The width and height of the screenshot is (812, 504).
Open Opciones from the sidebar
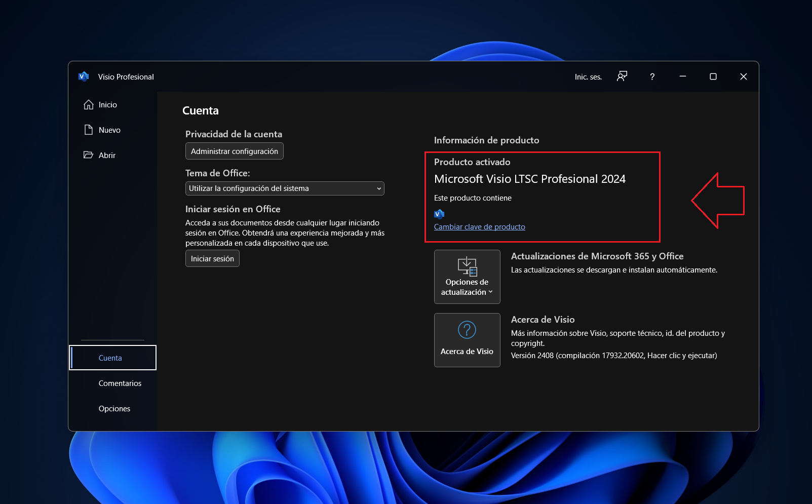112,408
